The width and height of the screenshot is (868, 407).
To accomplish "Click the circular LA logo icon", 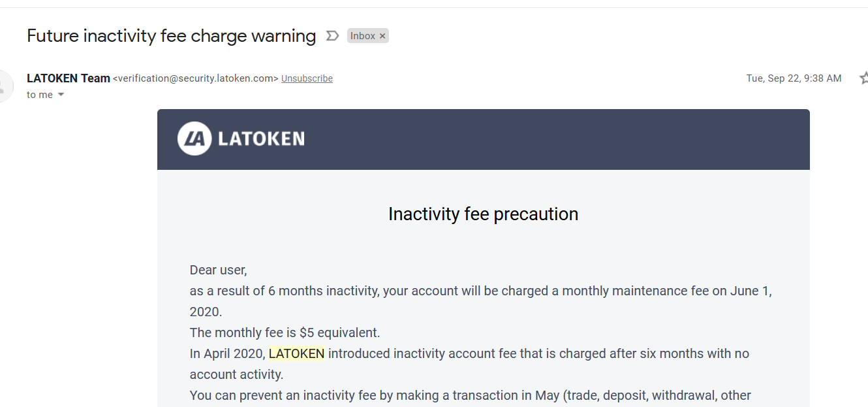I will click(194, 138).
